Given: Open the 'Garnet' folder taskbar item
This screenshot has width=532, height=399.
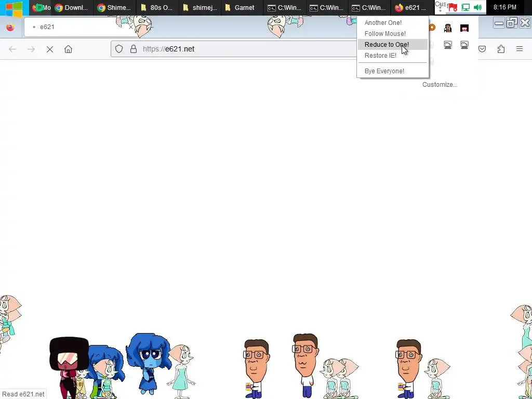Looking at the screenshot, I should (242, 7).
